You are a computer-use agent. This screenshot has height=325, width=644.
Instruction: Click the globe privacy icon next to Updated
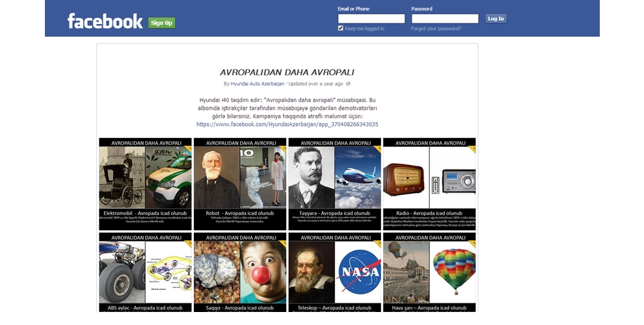click(x=348, y=84)
